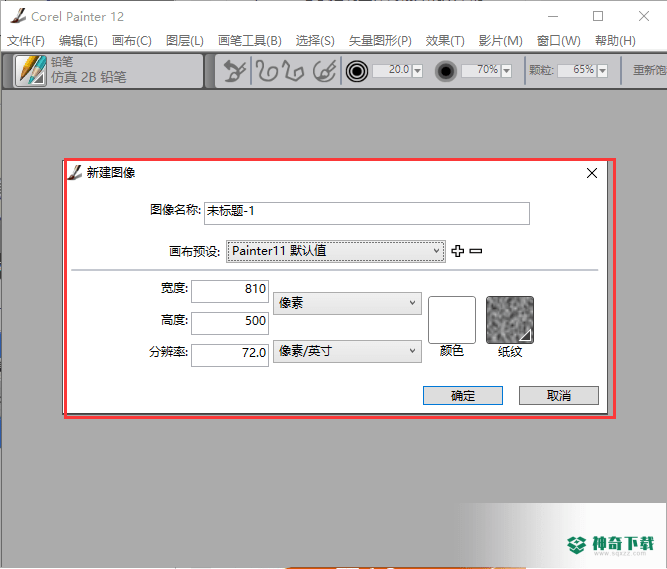Open the 选择(S) menu
667x569 pixels.
click(x=315, y=41)
